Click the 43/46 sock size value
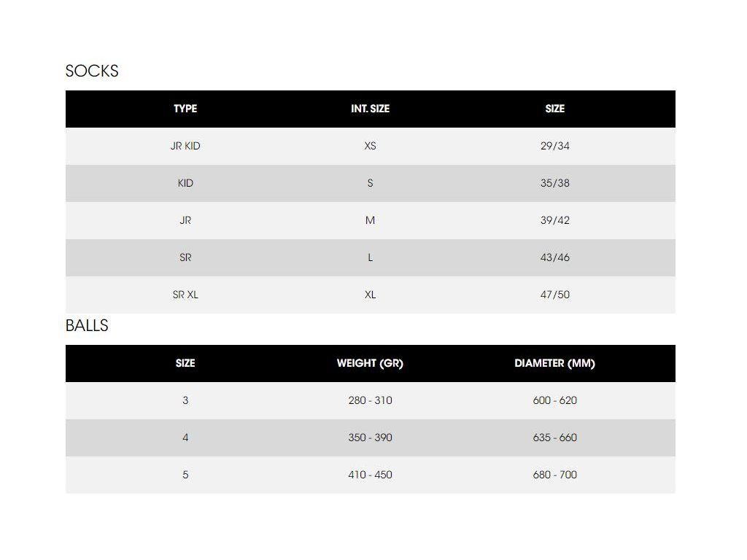 coord(554,257)
